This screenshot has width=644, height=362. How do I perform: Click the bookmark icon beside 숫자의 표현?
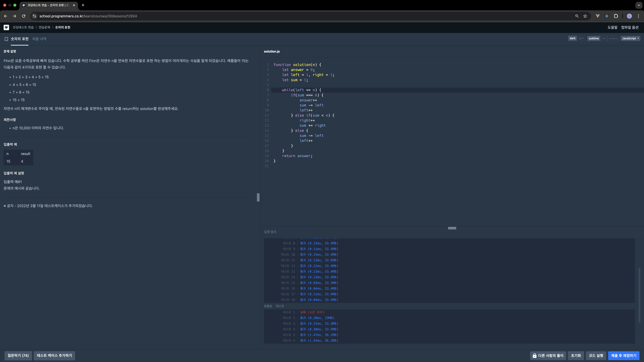6,39
